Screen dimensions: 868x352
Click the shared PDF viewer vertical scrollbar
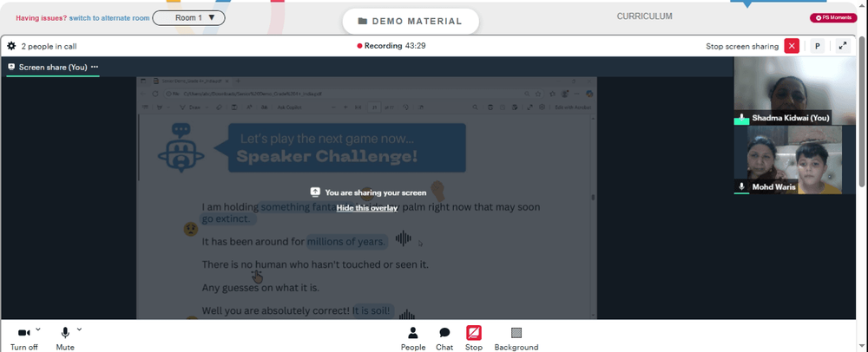click(594, 198)
